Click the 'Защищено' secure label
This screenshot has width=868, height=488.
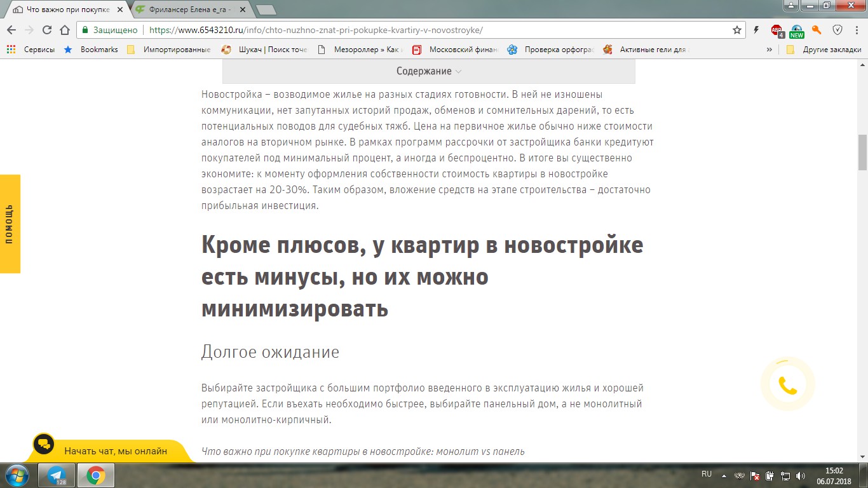(x=115, y=30)
